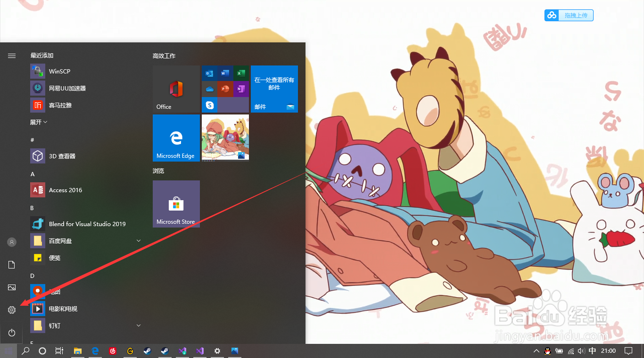The width and height of the screenshot is (644, 358).
Task: Show hidden tray icons chevron
Action: point(537,351)
